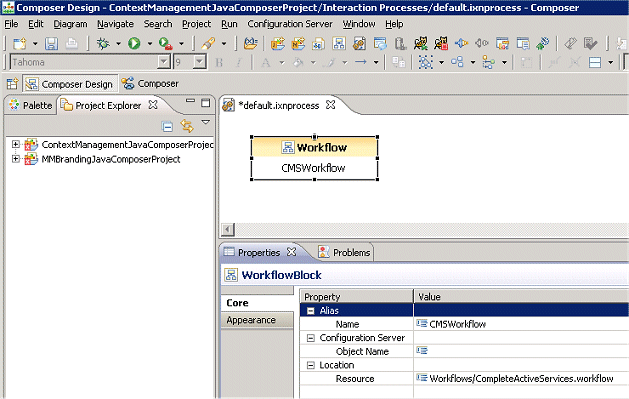
Task: Click the stacked panels view toolbar icon
Action: tap(595, 62)
